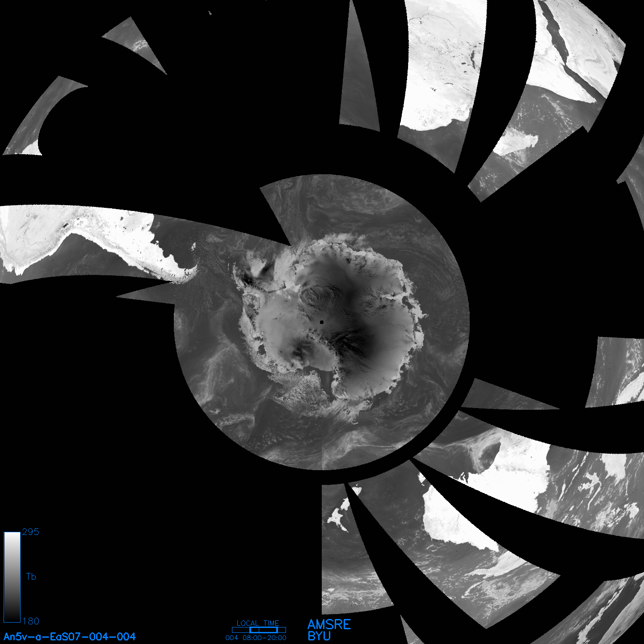The width and height of the screenshot is (644, 644).
Task: Click the LOCAL TIME label
Action: tap(258, 623)
